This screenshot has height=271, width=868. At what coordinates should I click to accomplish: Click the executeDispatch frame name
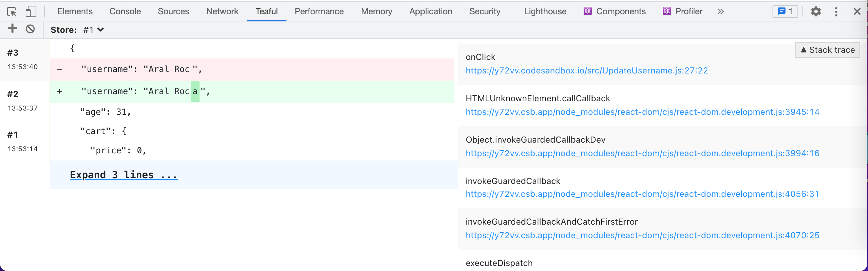click(x=499, y=263)
